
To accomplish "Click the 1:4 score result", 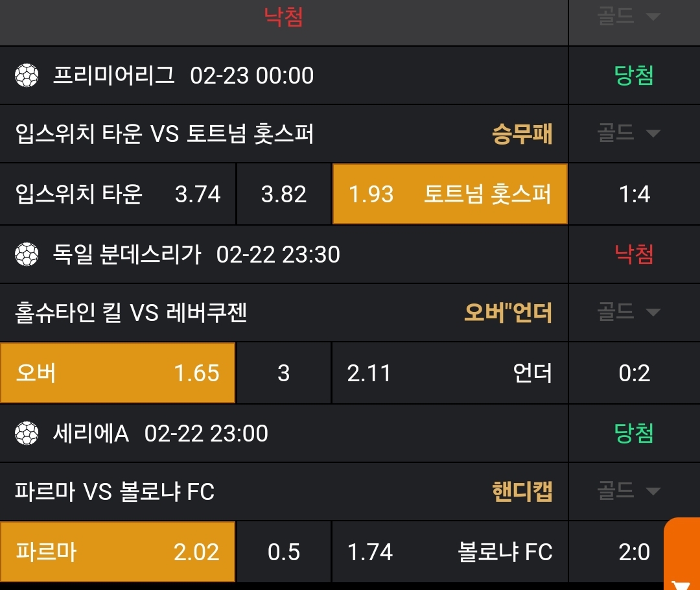I will click(x=635, y=194).
